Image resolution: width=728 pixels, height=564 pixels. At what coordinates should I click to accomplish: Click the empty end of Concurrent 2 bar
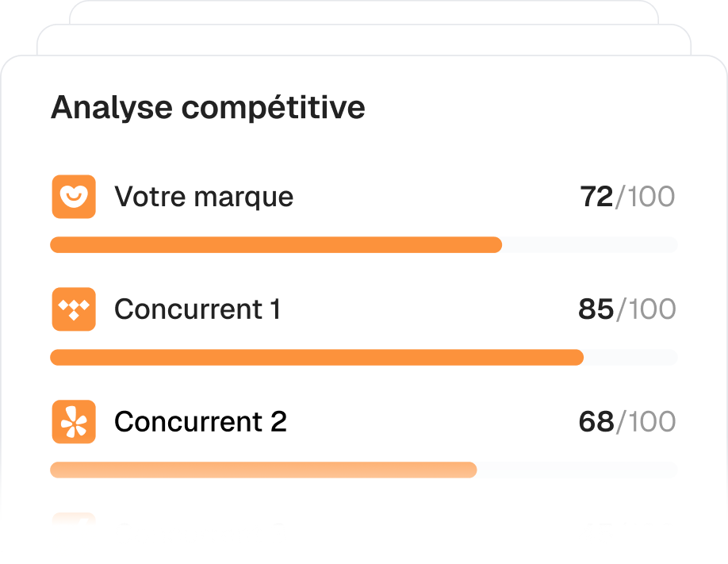[577, 470]
